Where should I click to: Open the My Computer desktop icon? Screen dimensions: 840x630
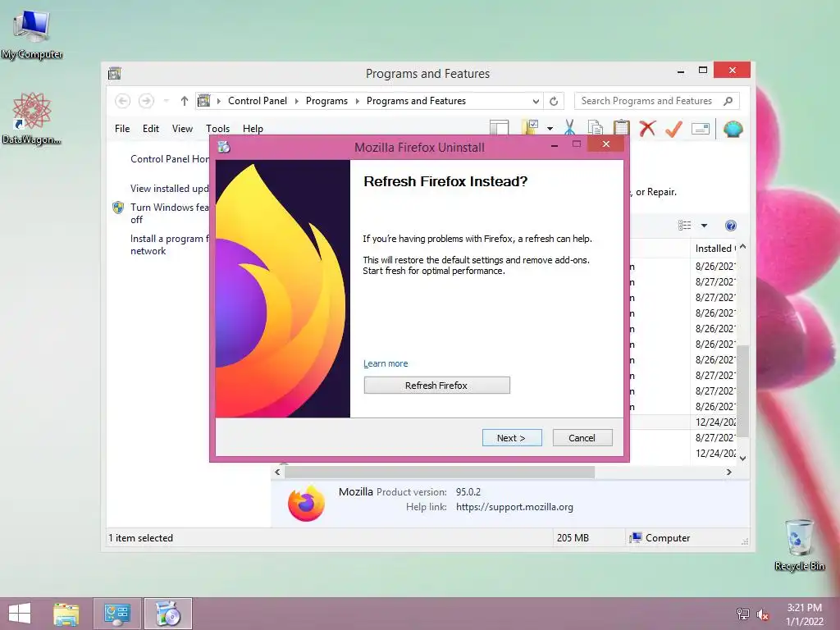32,34
